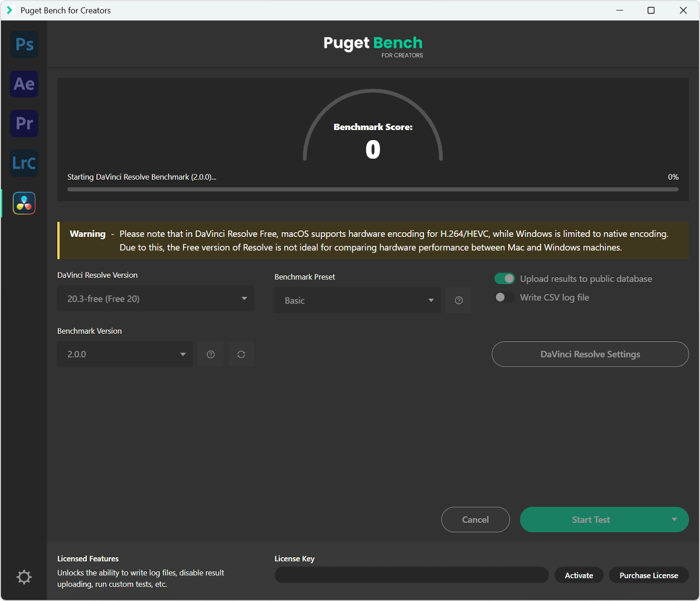Enable Write CSV log file toggle

click(505, 298)
